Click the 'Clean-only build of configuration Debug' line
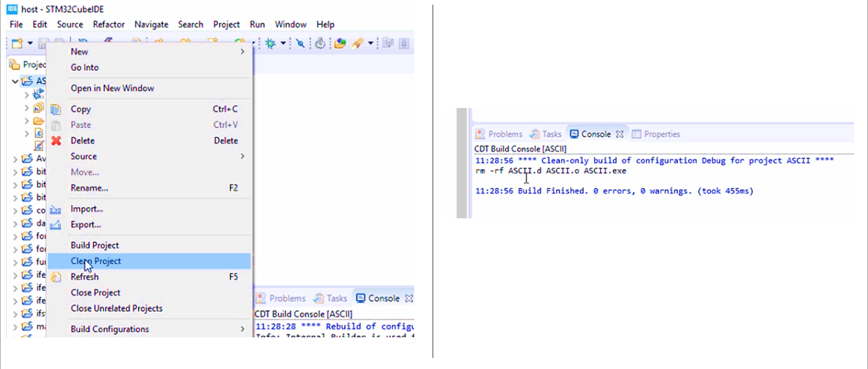 tap(654, 161)
